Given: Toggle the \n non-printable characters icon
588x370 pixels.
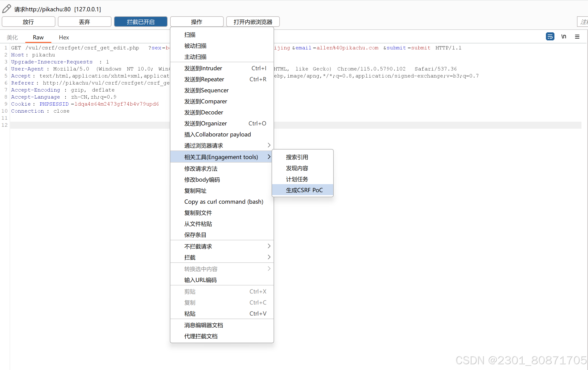Looking at the screenshot, I should (x=564, y=37).
